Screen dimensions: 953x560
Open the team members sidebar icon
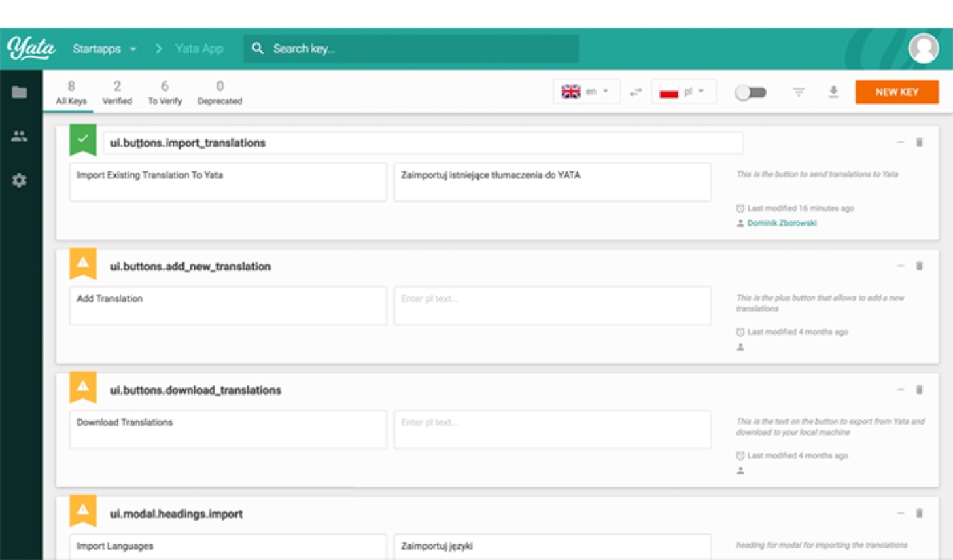19,136
